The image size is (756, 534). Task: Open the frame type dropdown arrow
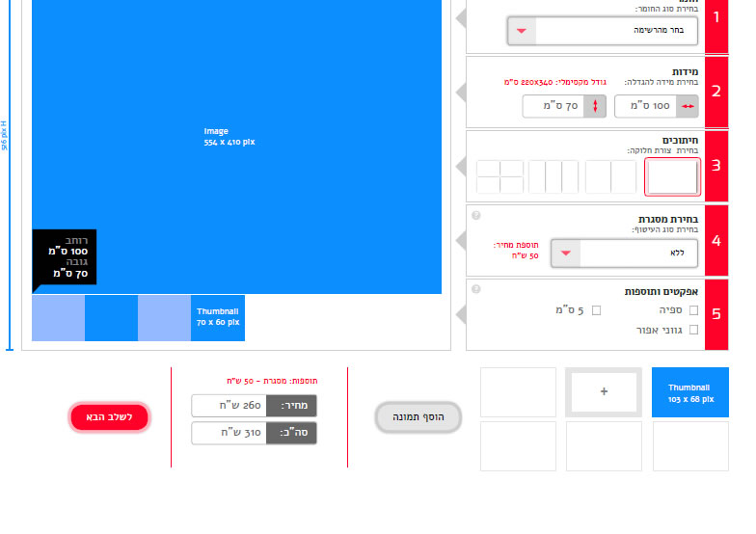coord(566,253)
